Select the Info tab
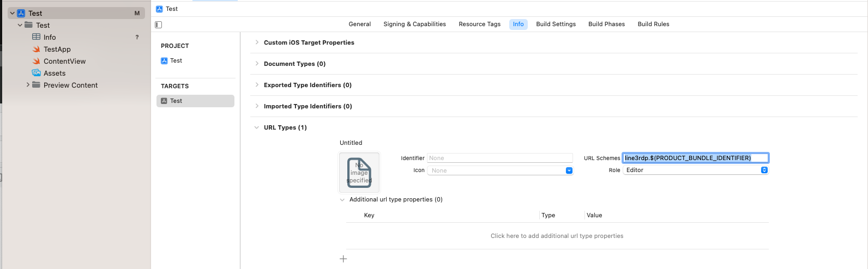 pos(518,24)
